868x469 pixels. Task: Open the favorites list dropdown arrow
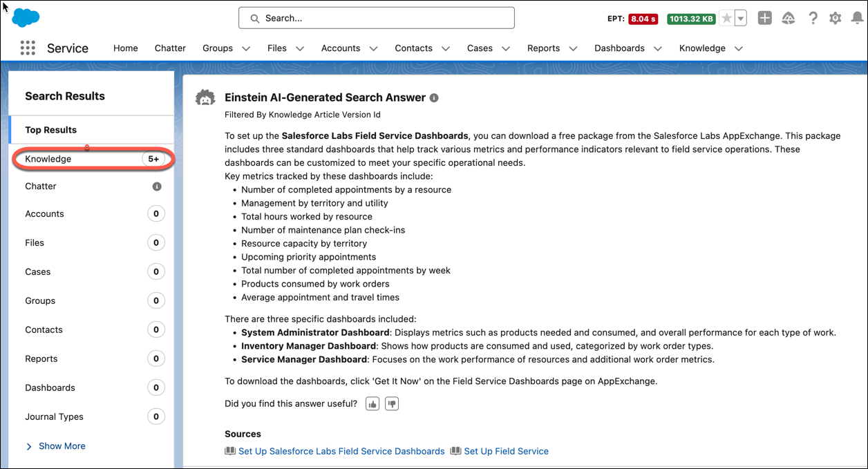coord(741,19)
